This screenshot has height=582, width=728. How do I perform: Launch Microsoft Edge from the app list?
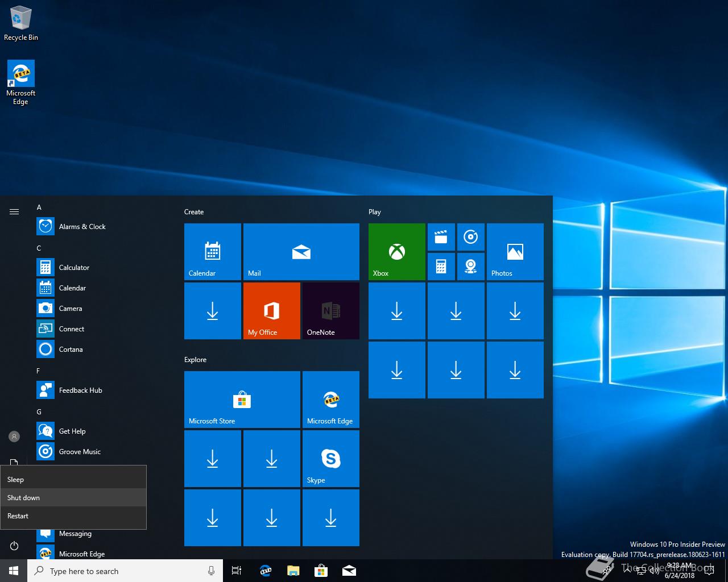tap(102, 553)
